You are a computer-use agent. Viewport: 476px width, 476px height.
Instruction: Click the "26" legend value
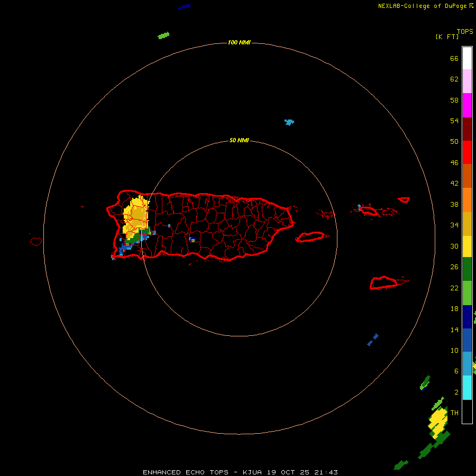pyautogui.click(x=454, y=267)
